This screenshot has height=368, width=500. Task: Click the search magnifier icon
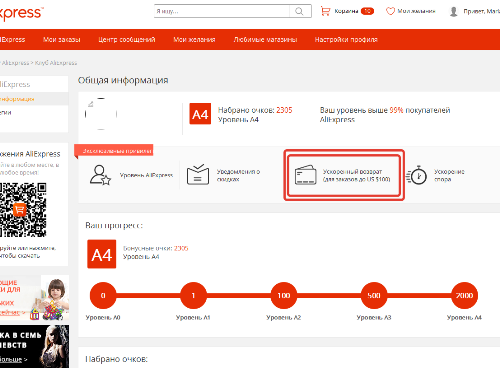299,11
